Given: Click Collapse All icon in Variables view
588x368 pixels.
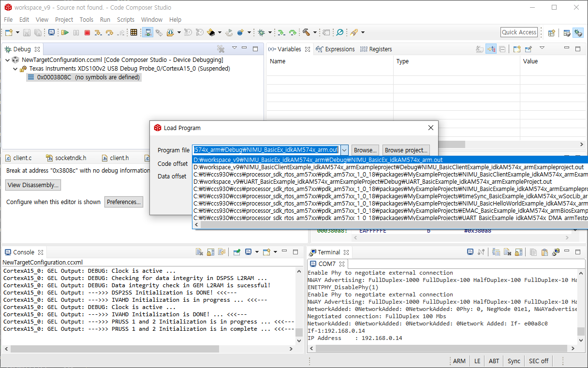Looking at the screenshot, I should click(502, 49).
